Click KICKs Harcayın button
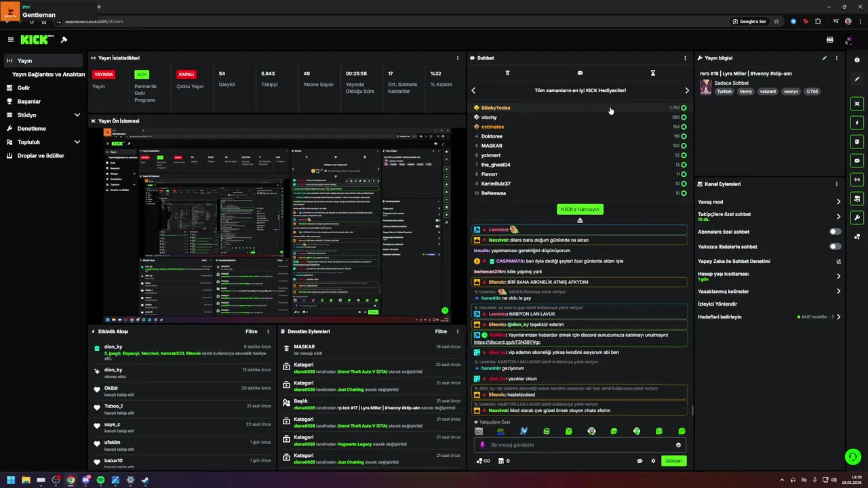Viewport: 868px width, 488px height. pyautogui.click(x=580, y=209)
